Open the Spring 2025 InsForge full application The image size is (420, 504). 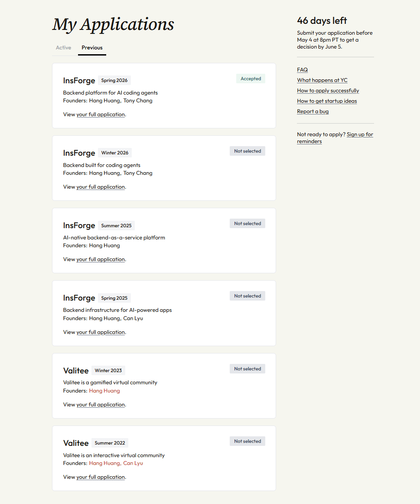(101, 332)
